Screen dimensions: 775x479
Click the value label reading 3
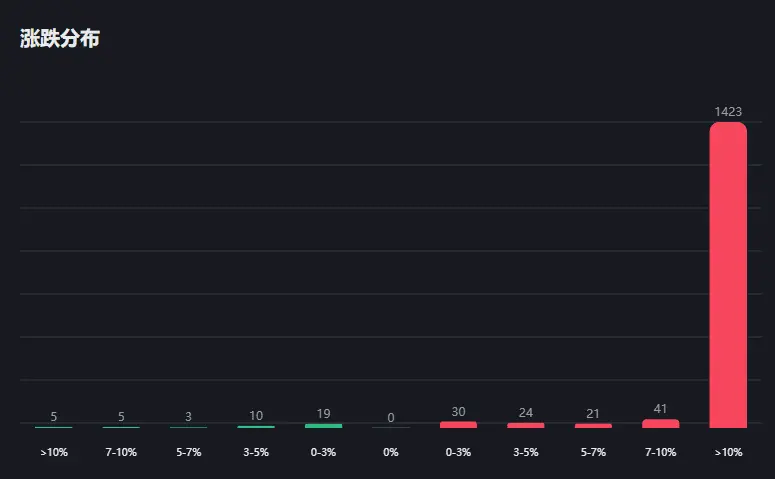click(188, 416)
